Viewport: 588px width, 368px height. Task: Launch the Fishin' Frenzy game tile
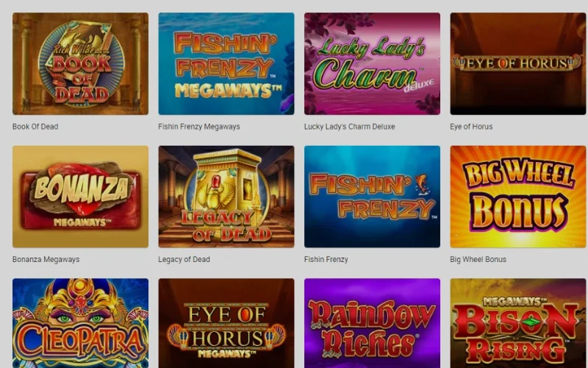(372, 197)
